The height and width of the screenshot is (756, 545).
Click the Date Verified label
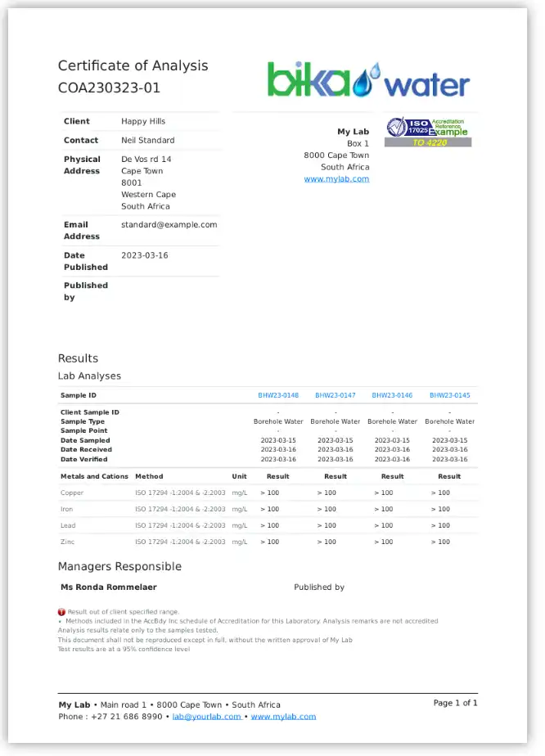[84, 460]
